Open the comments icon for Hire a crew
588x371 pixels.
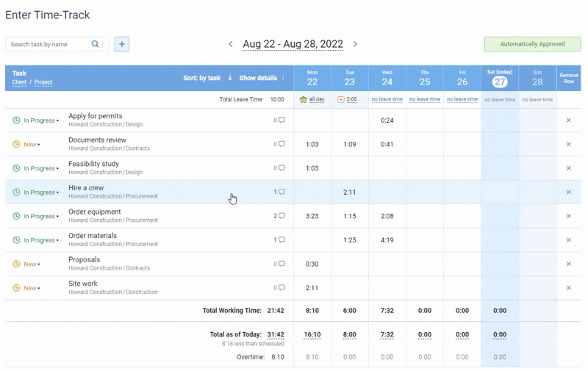(x=282, y=192)
